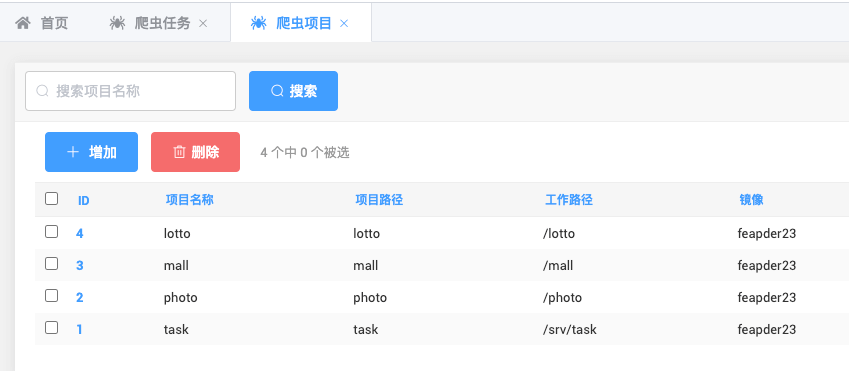Viewport: 849px width, 371px height.
Task: Click the spider icon of the 爬虫任务 tab
Action: (117, 23)
